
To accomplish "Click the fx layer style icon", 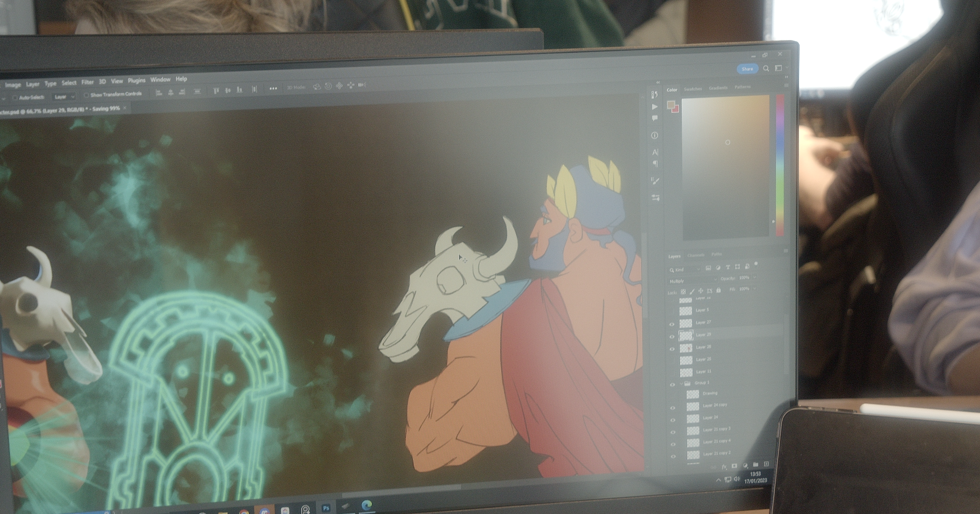I will click(x=724, y=466).
